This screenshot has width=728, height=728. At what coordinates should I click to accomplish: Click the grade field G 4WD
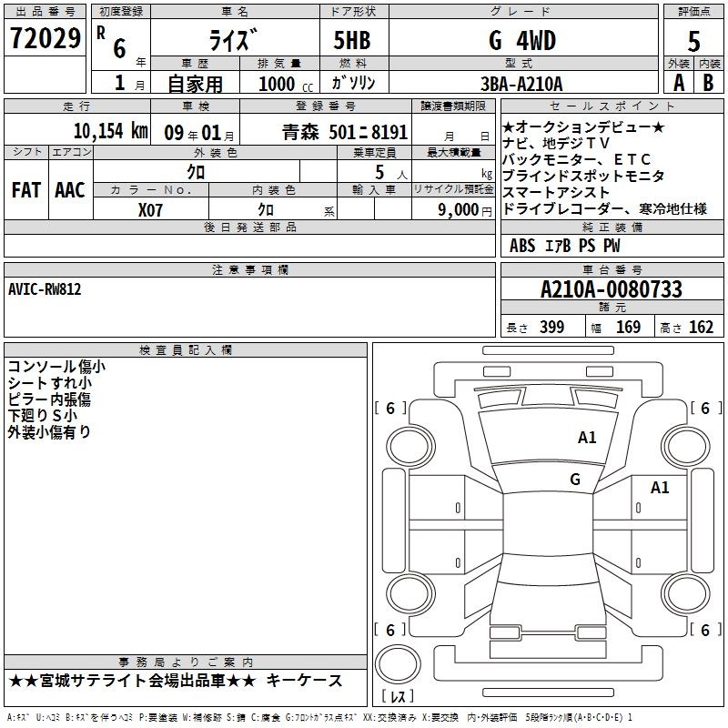coord(521,40)
